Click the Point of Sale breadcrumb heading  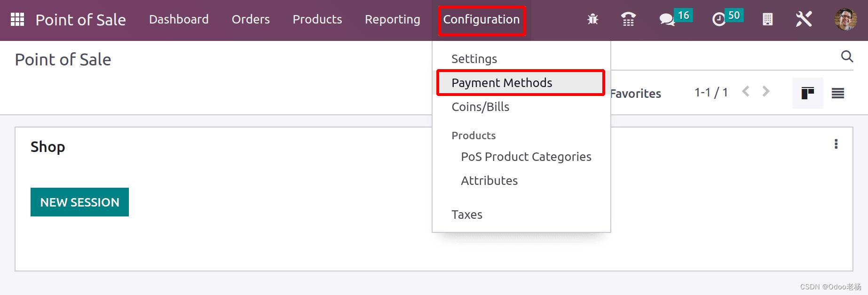[63, 60]
